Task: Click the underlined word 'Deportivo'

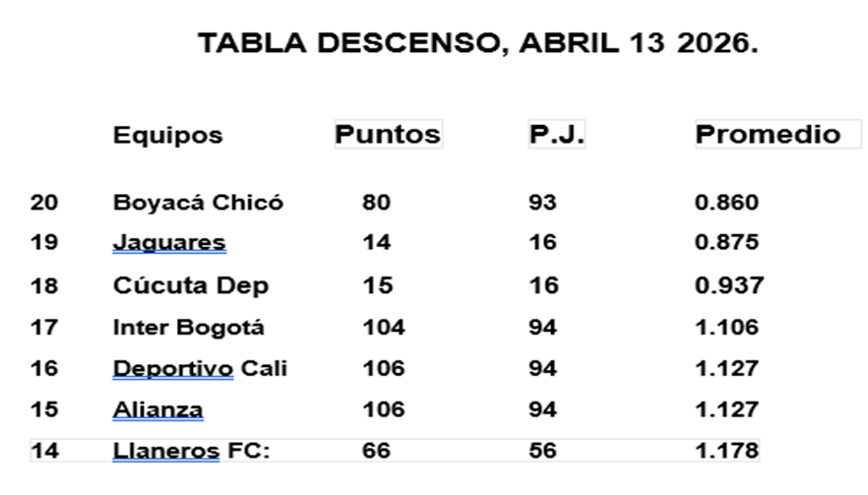Action: [x=173, y=368]
